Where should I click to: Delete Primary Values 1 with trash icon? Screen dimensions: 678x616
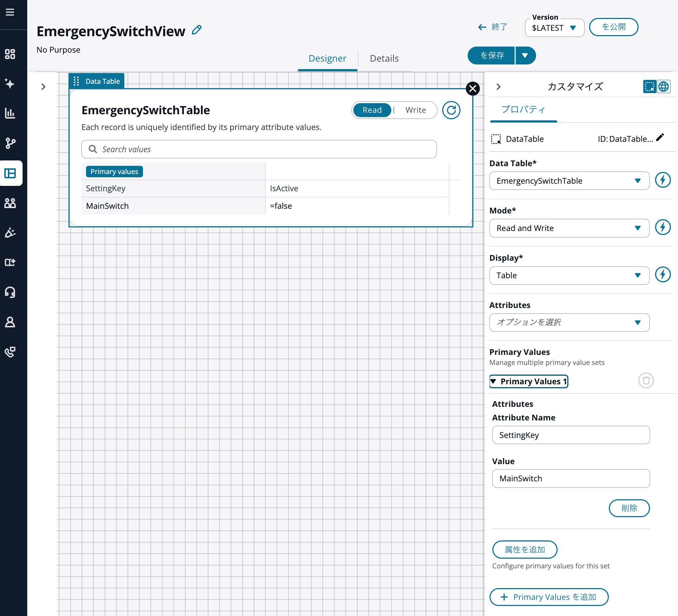[646, 380]
